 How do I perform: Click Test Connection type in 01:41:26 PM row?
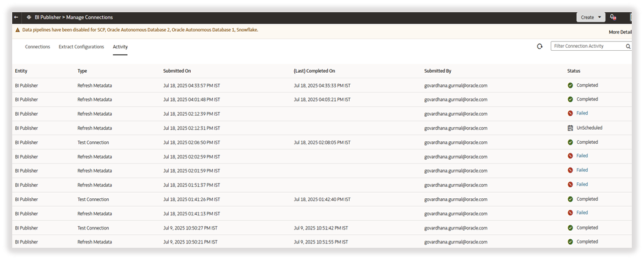pyautogui.click(x=93, y=199)
